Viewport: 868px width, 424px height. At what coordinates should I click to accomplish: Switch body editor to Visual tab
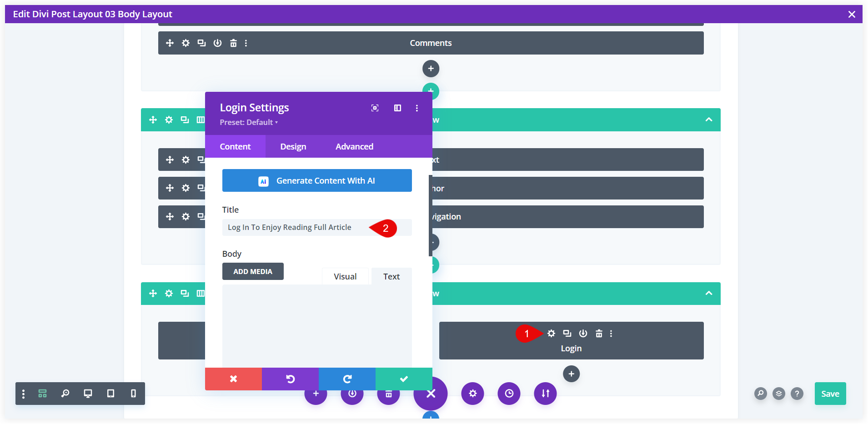[x=345, y=276]
